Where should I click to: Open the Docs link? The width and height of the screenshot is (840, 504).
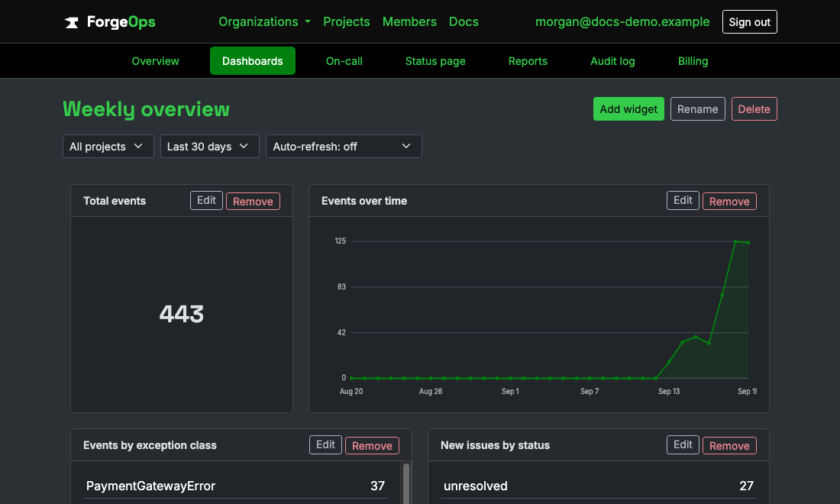[x=464, y=22]
